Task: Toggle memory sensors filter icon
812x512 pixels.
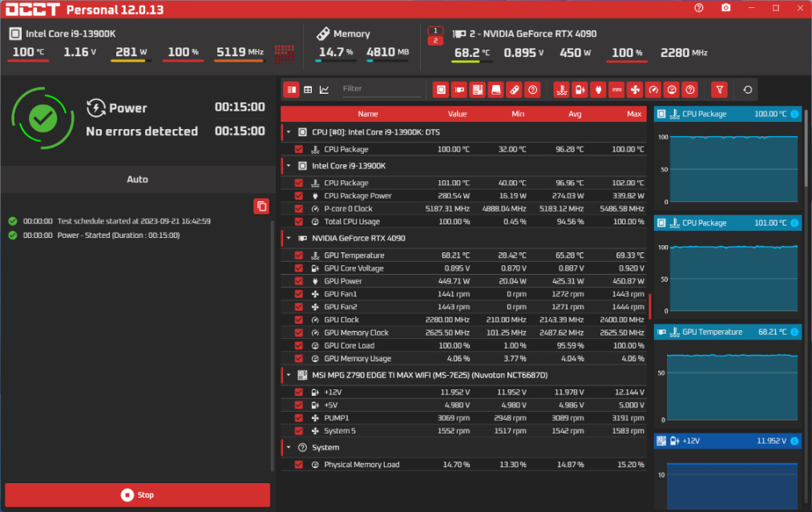Action: point(515,90)
